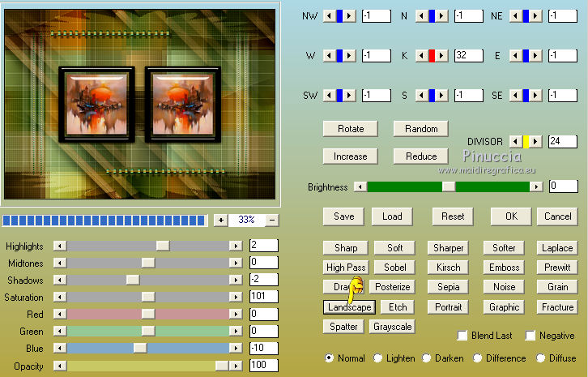Viewport: 588px width, 377px height.
Task: Click the Increase button
Action: click(x=351, y=156)
